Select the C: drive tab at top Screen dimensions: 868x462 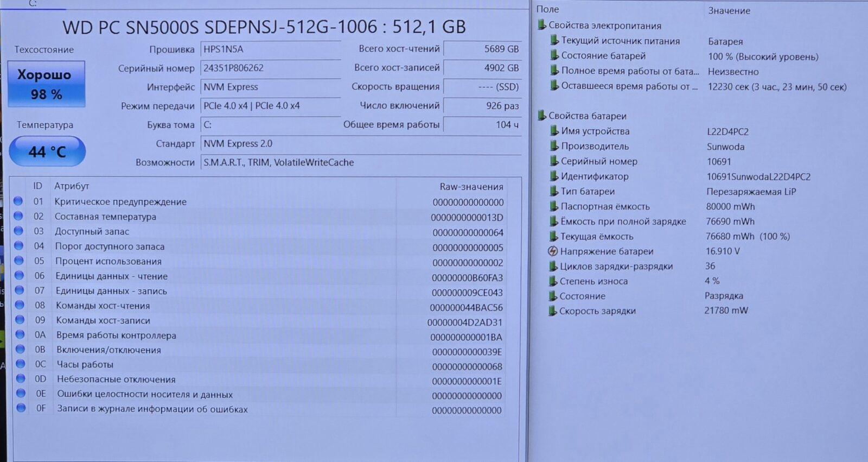click(x=33, y=3)
